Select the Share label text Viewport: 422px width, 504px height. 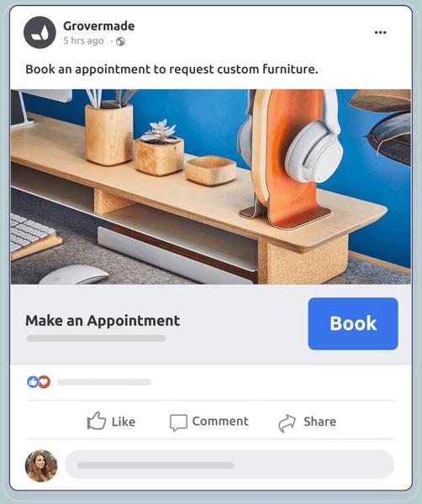(x=319, y=422)
